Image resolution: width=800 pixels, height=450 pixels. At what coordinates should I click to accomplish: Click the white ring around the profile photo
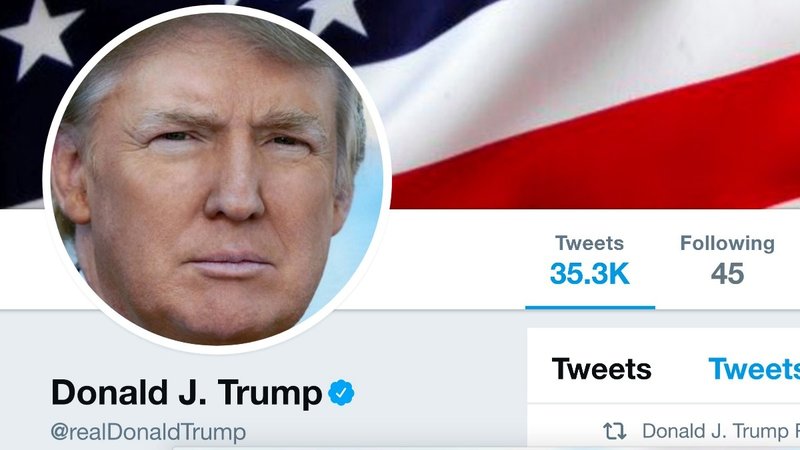217,349
